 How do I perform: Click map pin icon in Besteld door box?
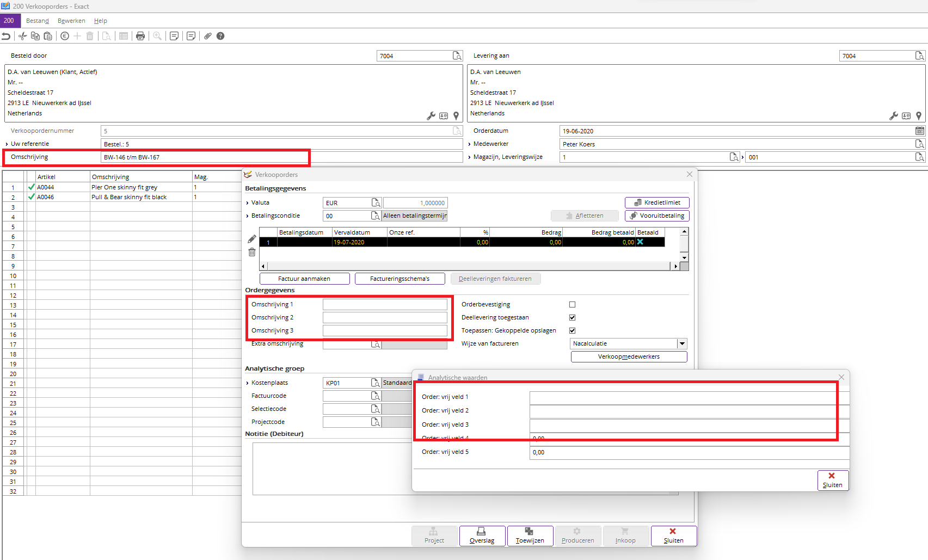[456, 116]
